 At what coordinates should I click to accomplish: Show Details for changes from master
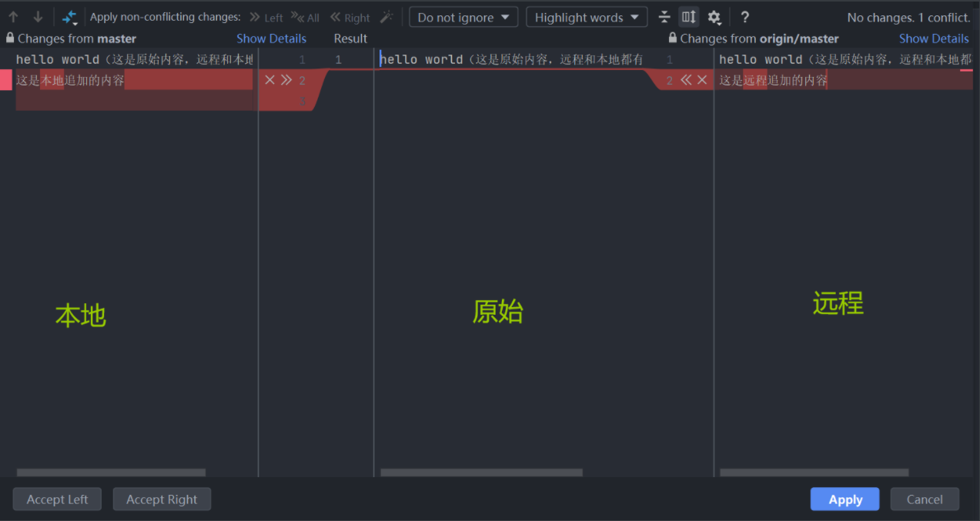click(271, 38)
